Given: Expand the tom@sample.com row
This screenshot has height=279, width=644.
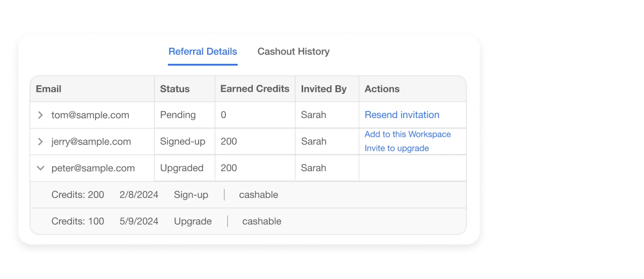Looking at the screenshot, I should tap(40, 115).
